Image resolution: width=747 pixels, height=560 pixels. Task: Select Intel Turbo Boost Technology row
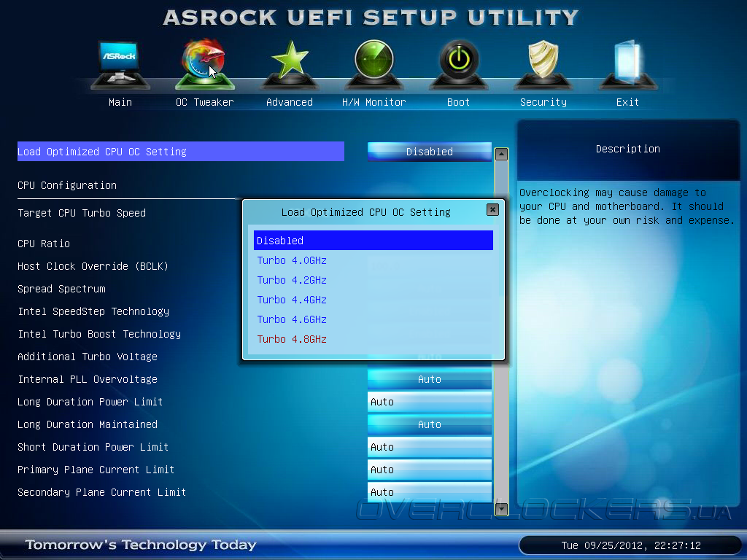point(99,334)
